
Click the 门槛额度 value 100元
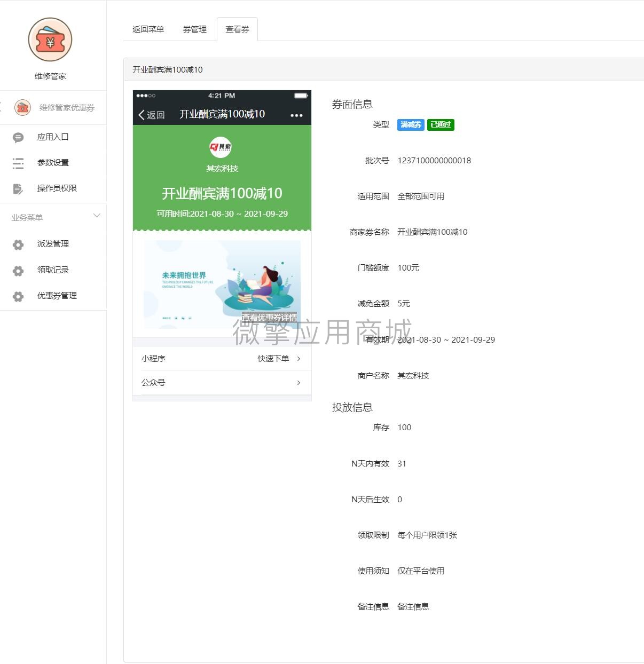pyautogui.click(x=409, y=268)
